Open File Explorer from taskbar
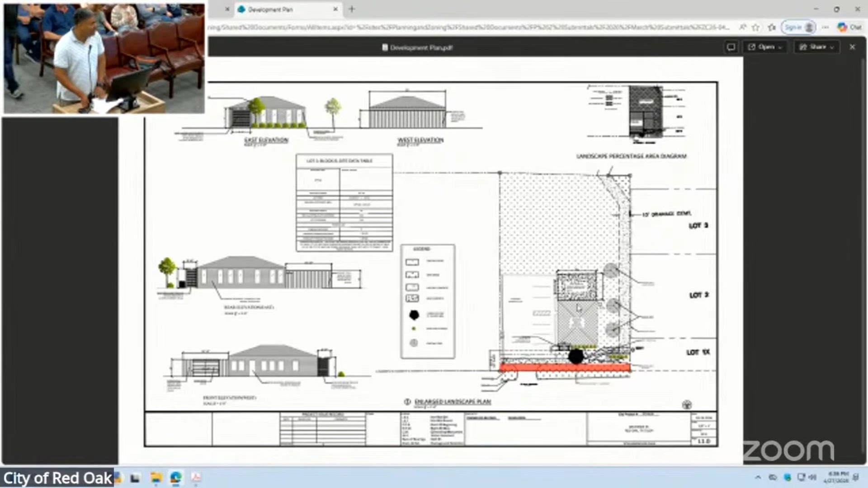868x488 pixels. pyautogui.click(x=156, y=478)
